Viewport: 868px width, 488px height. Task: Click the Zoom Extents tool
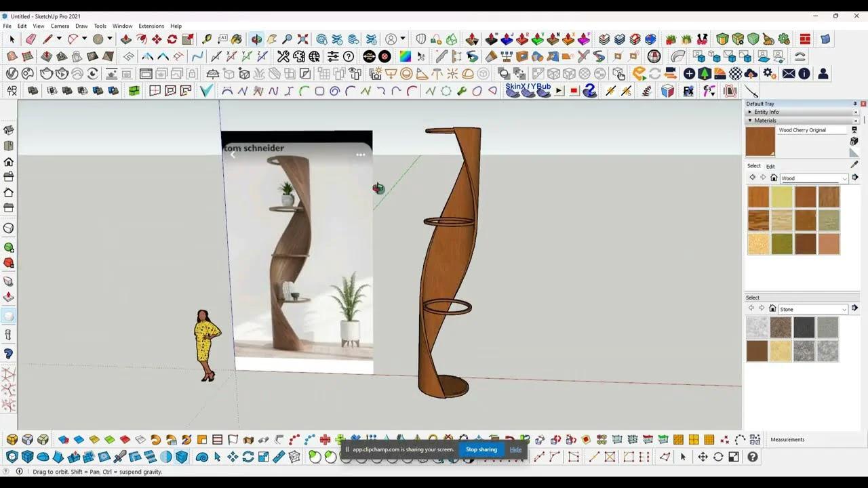303,39
